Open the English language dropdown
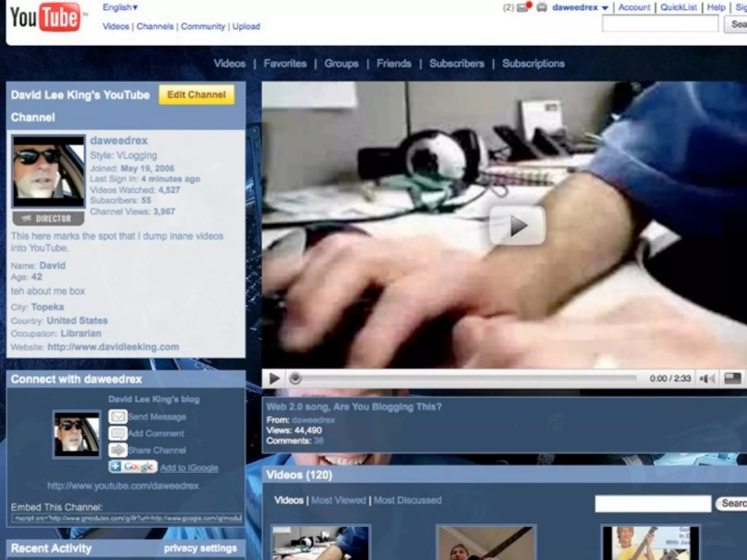The image size is (747, 560). pos(120,7)
